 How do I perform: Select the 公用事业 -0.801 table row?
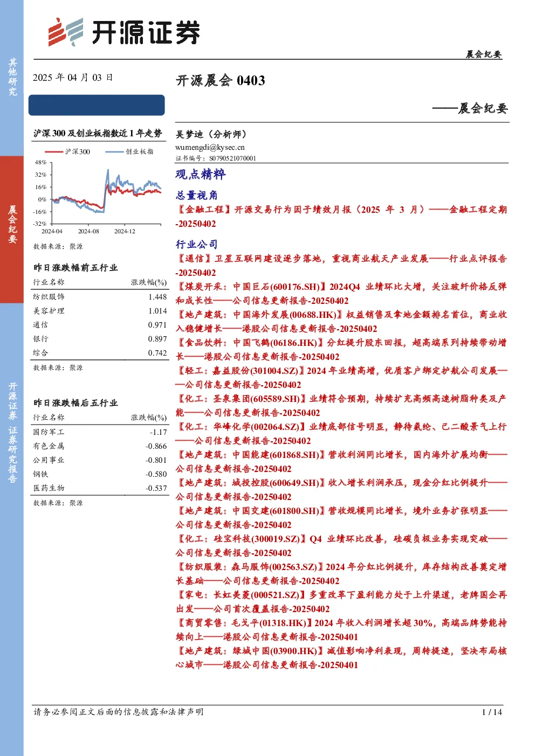[100, 460]
